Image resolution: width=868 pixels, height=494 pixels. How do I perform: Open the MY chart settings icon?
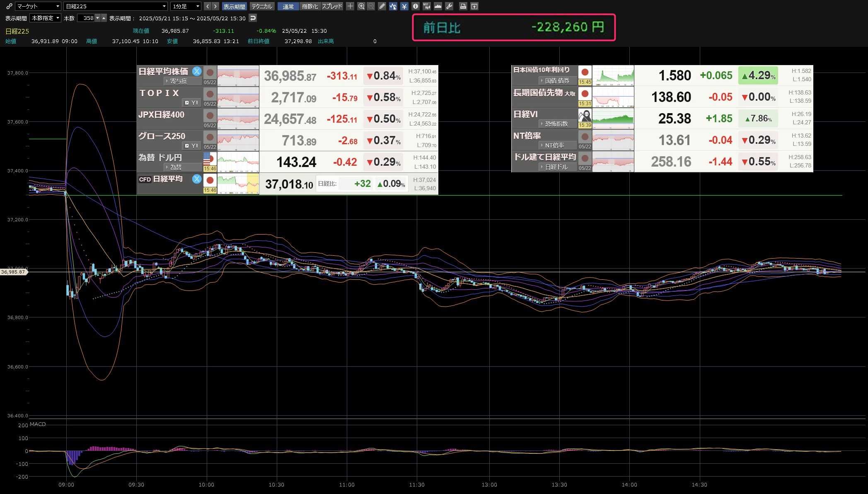point(426,6)
